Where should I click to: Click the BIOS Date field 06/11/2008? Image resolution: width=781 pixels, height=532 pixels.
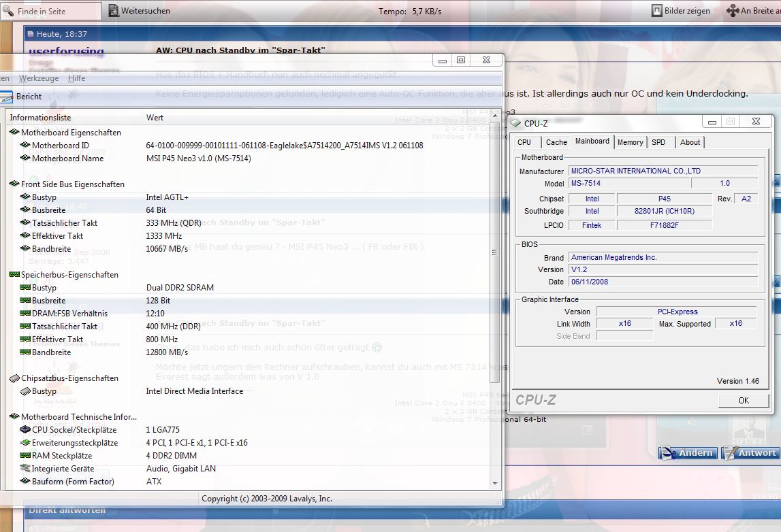(x=663, y=282)
